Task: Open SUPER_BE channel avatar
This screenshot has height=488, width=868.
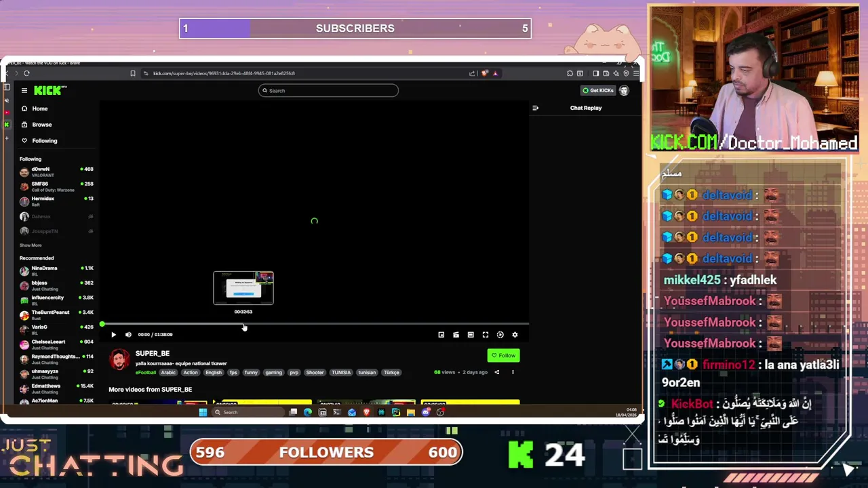Action: click(x=119, y=360)
